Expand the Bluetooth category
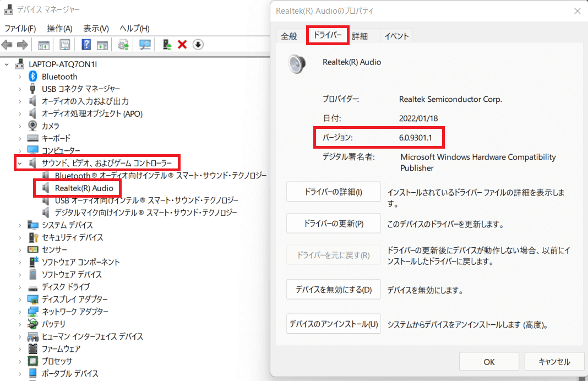Viewport: 588px width, 381px height. pyautogui.click(x=20, y=77)
